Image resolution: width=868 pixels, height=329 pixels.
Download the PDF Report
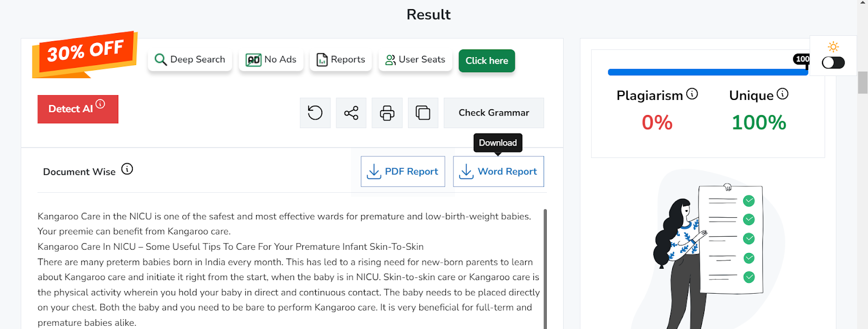pyautogui.click(x=403, y=172)
